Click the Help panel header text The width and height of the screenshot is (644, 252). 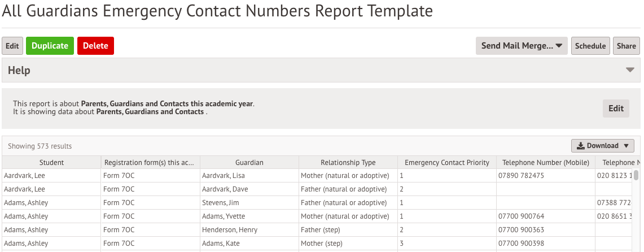click(x=19, y=70)
